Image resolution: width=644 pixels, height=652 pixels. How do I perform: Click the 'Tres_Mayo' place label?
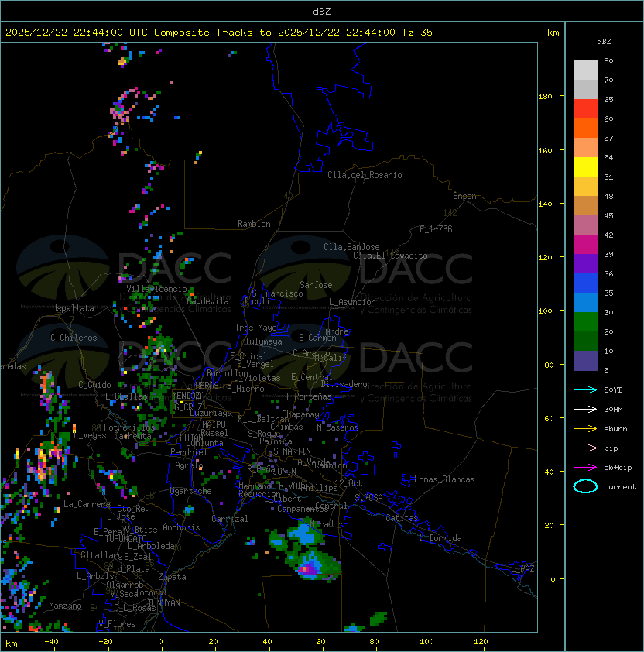tap(255, 328)
